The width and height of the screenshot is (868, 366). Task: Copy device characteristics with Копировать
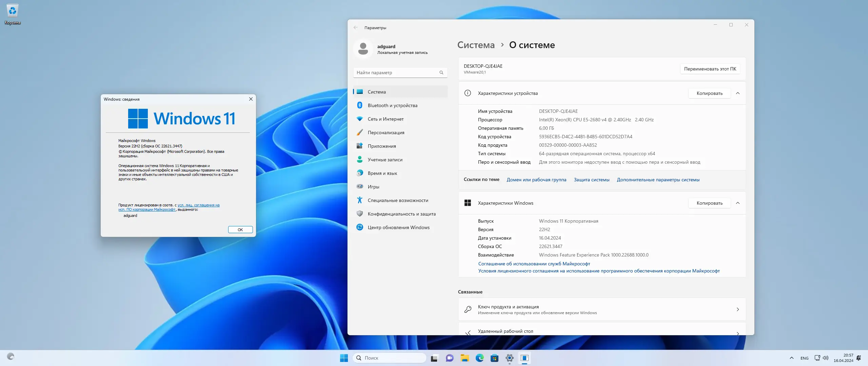pos(709,93)
